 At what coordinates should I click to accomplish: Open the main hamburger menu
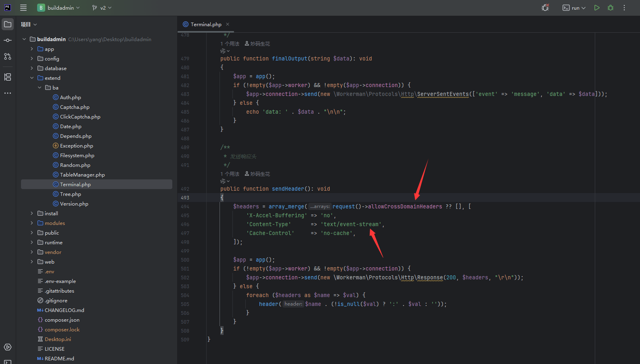pyautogui.click(x=23, y=8)
